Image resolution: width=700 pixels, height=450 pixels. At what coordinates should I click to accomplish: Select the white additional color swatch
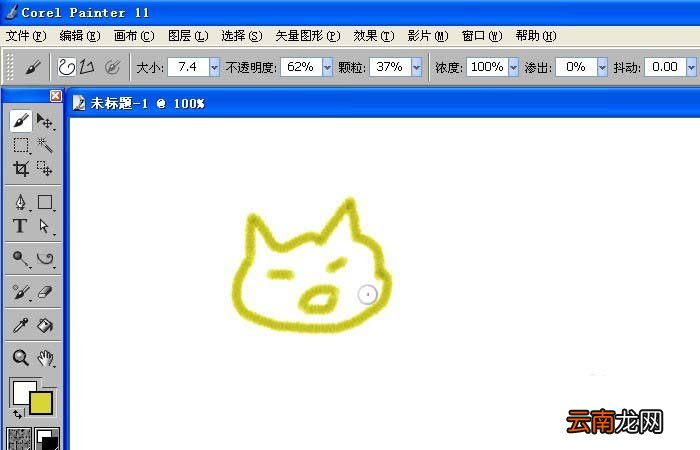click(x=21, y=390)
